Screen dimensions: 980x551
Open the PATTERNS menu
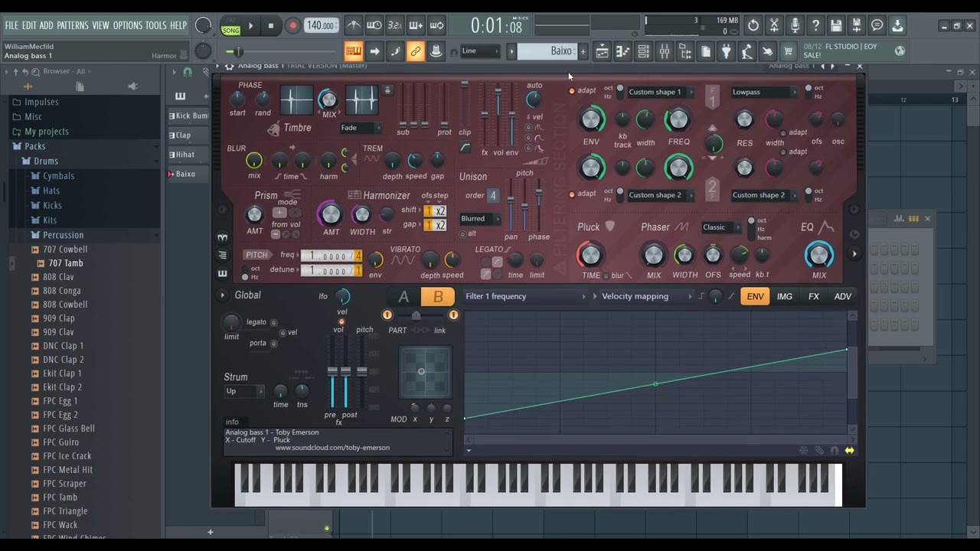(73, 25)
